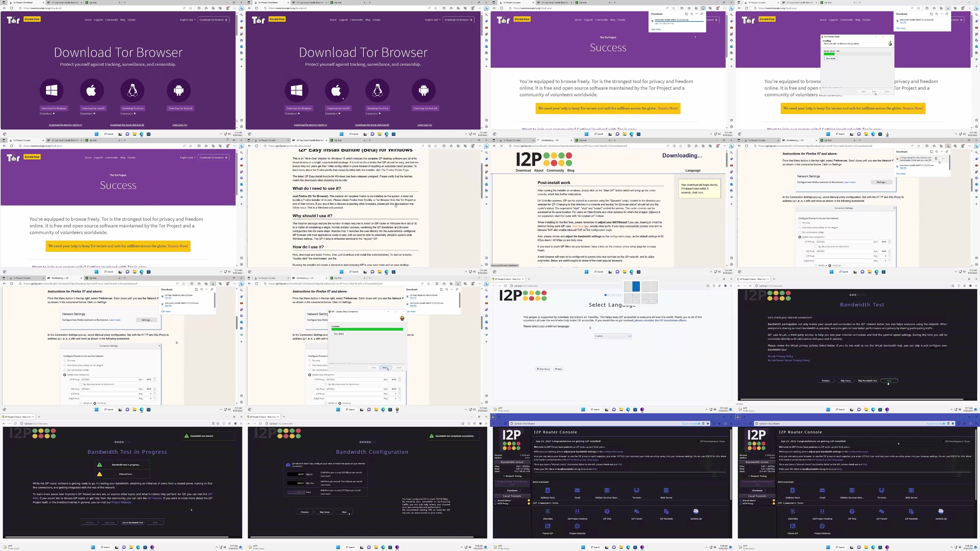980x551 pixels.
Task: Downloads popup with uncommon-download warning: click See more
Action: pyautogui.click(x=900, y=174)
